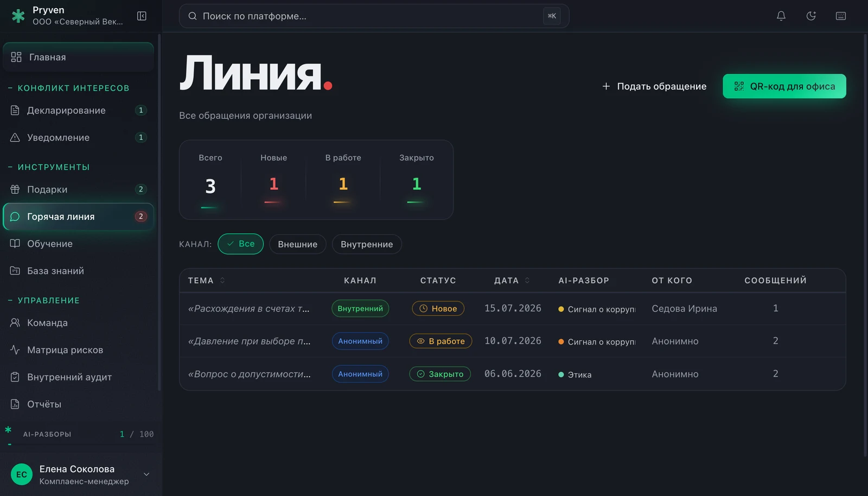
Task: Click date 10.07.2026 cell
Action: (x=513, y=341)
